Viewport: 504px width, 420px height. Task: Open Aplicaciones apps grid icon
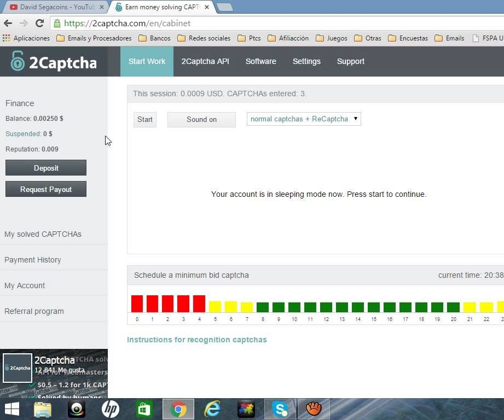point(6,38)
